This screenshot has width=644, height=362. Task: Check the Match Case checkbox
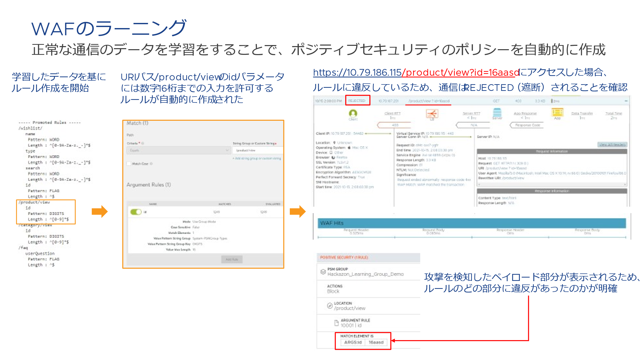[129, 164]
